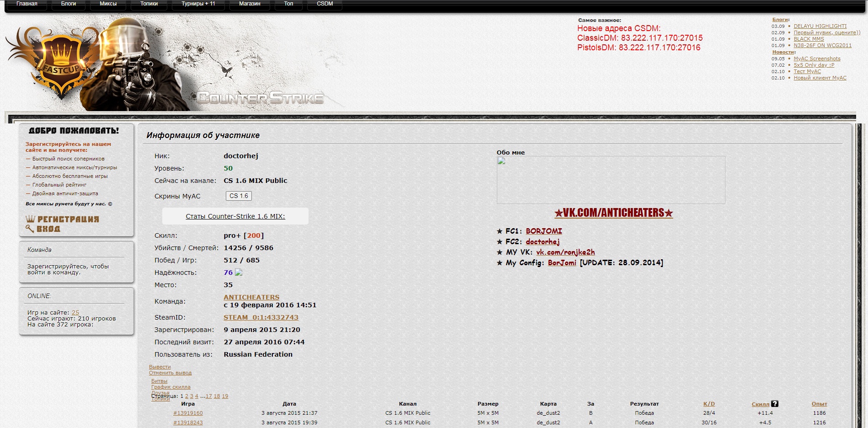Go to the Миксы section
868x428 pixels.
(x=108, y=4)
